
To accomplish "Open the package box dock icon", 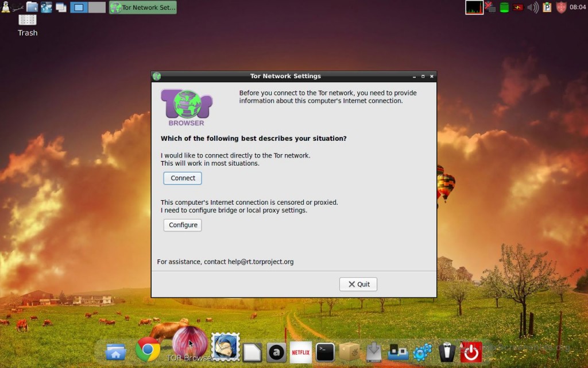I will click(x=349, y=352).
